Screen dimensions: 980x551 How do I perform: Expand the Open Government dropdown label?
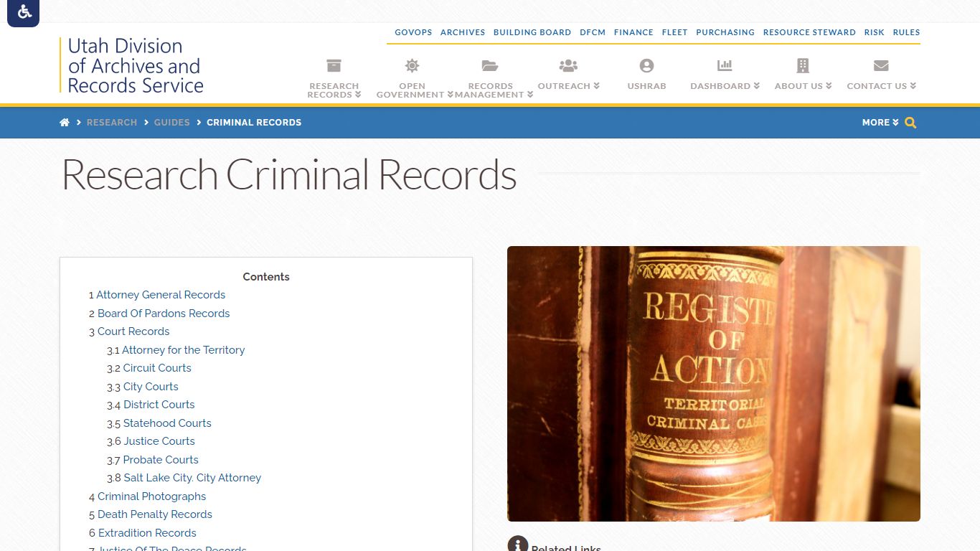click(414, 90)
